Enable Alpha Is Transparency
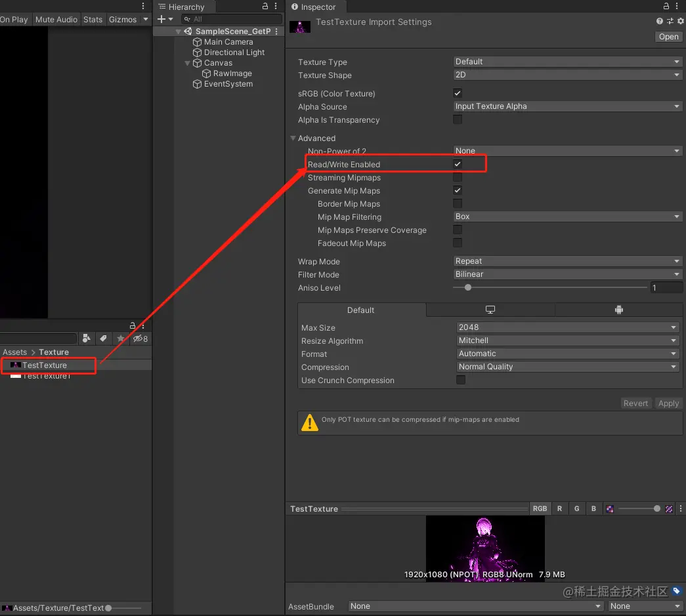 pyautogui.click(x=458, y=119)
